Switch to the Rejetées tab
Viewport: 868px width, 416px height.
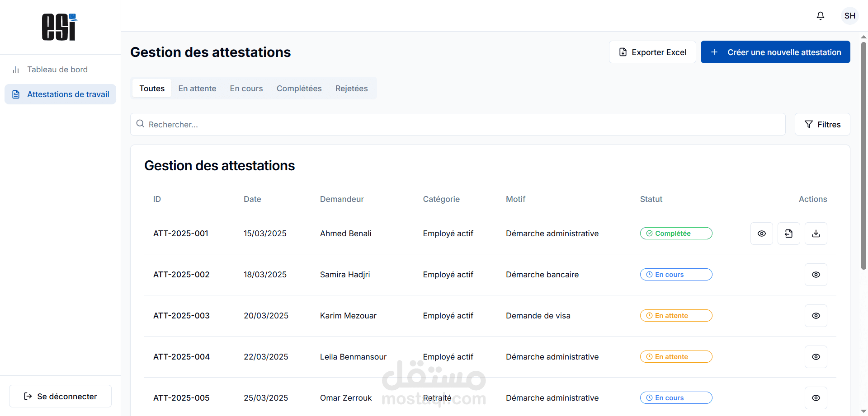tap(352, 89)
